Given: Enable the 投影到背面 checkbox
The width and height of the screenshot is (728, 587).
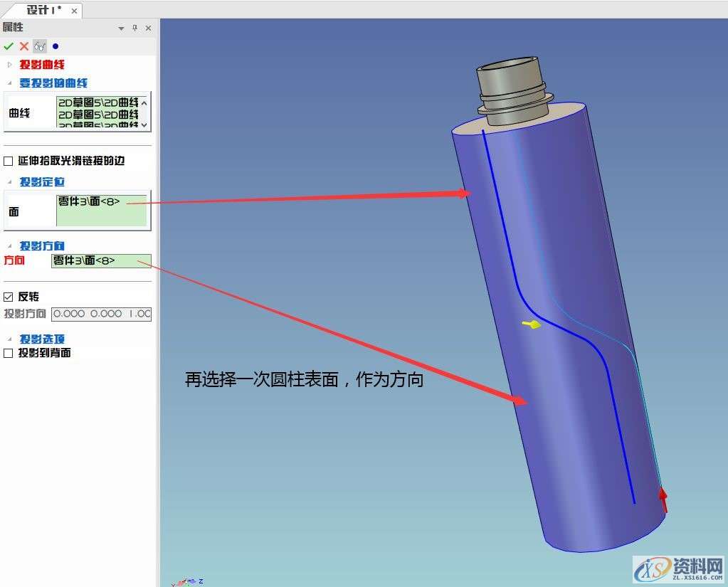Looking at the screenshot, I should point(8,352).
